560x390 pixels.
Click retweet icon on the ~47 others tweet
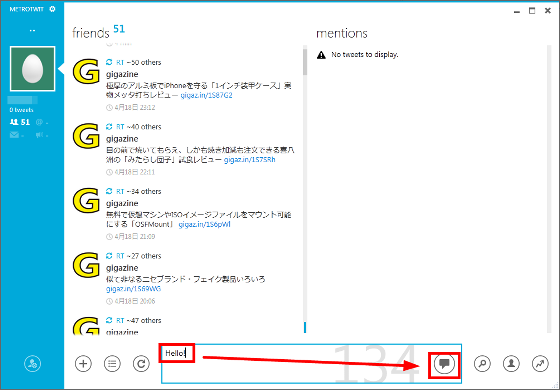tap(109, 320)
